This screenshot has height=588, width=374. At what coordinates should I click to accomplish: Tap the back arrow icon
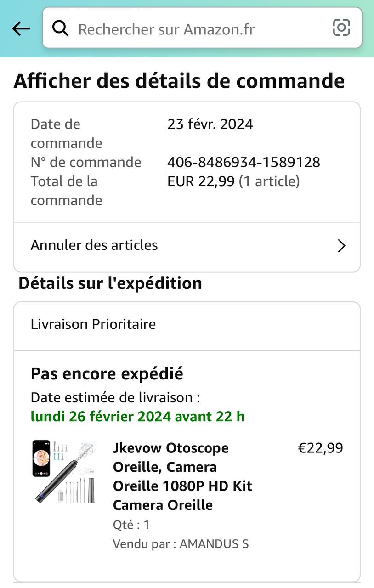[x=21, y=29]
